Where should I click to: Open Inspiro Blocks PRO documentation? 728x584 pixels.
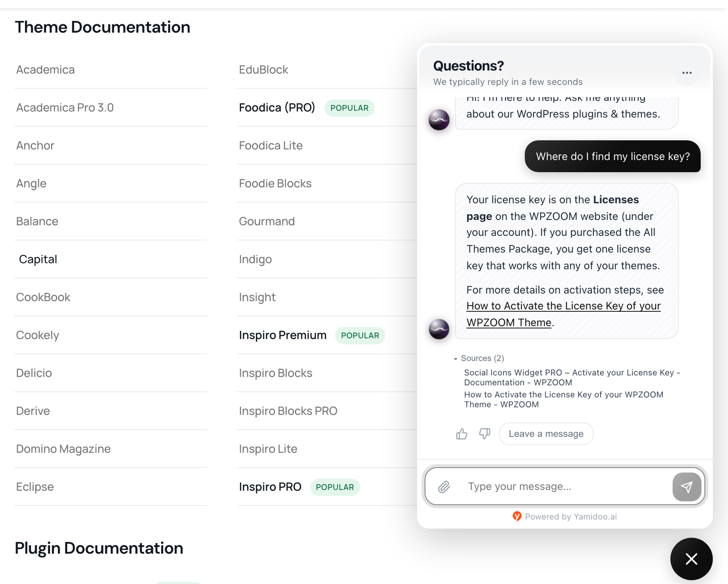pos(288,411)
